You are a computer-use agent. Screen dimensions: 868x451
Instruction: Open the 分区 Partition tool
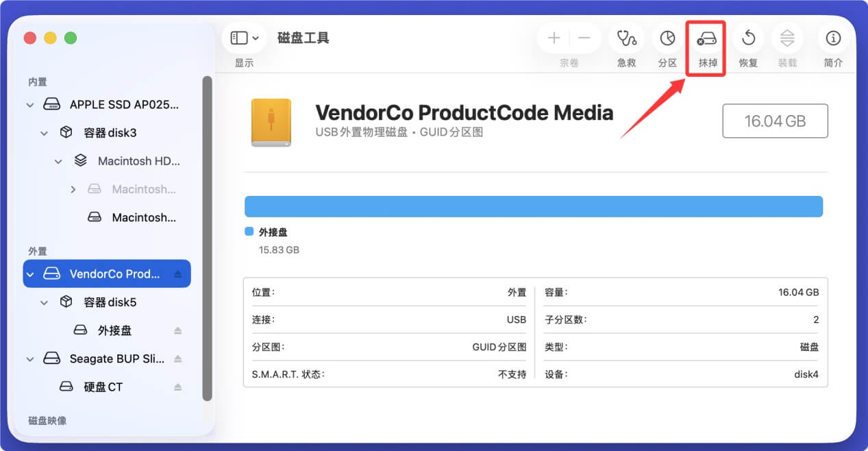(667, 38)
